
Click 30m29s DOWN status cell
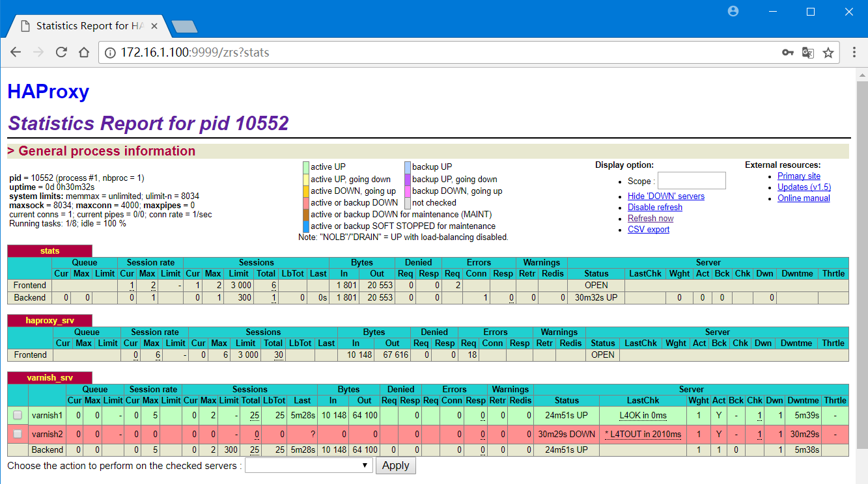[567, 434]
